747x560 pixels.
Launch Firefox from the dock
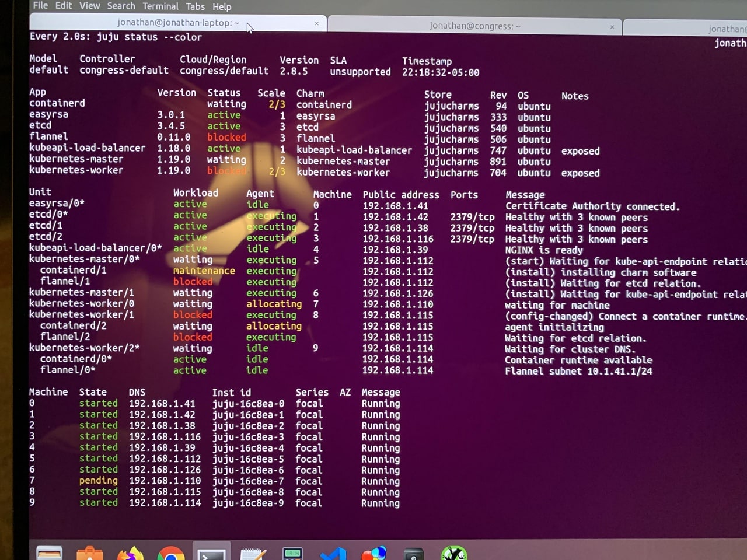(x=130, y=552)
